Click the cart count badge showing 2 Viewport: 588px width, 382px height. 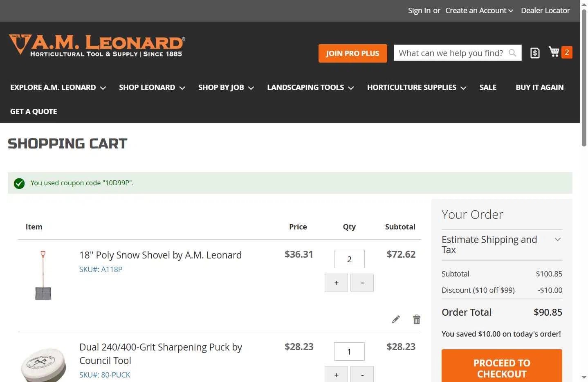[567, 52]
